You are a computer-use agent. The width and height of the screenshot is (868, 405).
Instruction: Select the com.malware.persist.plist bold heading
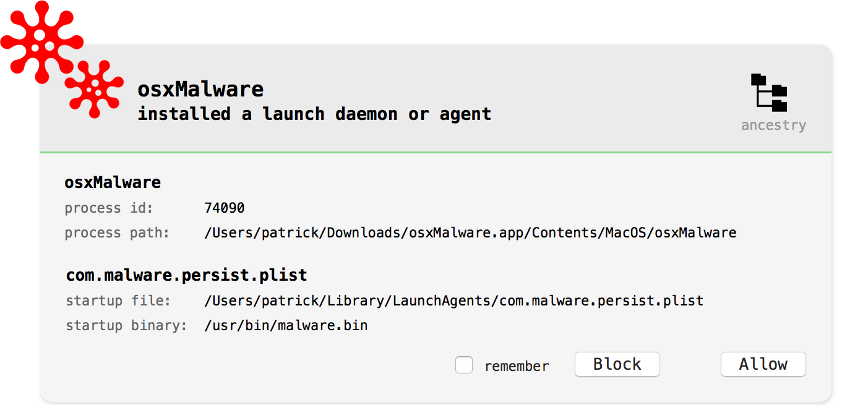(186, 275)
